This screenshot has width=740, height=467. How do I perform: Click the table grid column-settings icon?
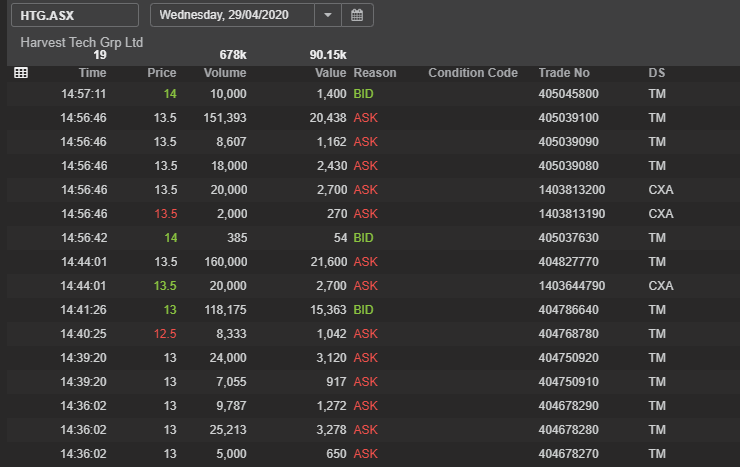pos(21,73)
